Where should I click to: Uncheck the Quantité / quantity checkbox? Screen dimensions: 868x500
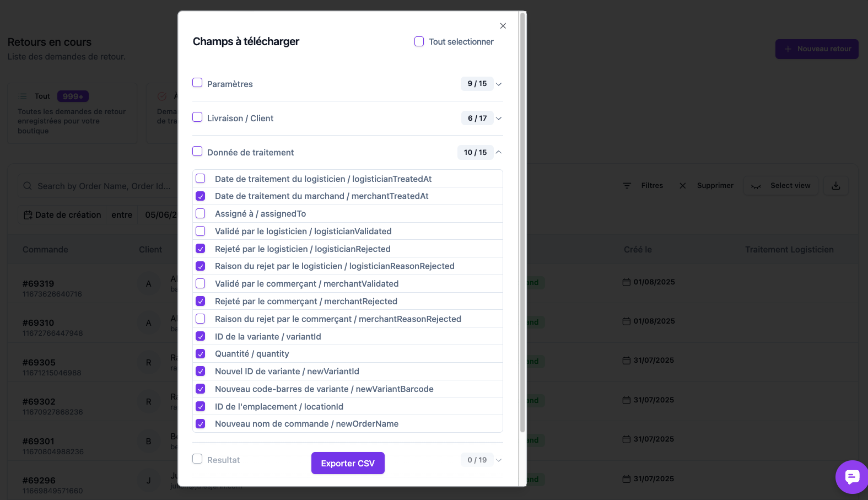pos(201,354)
